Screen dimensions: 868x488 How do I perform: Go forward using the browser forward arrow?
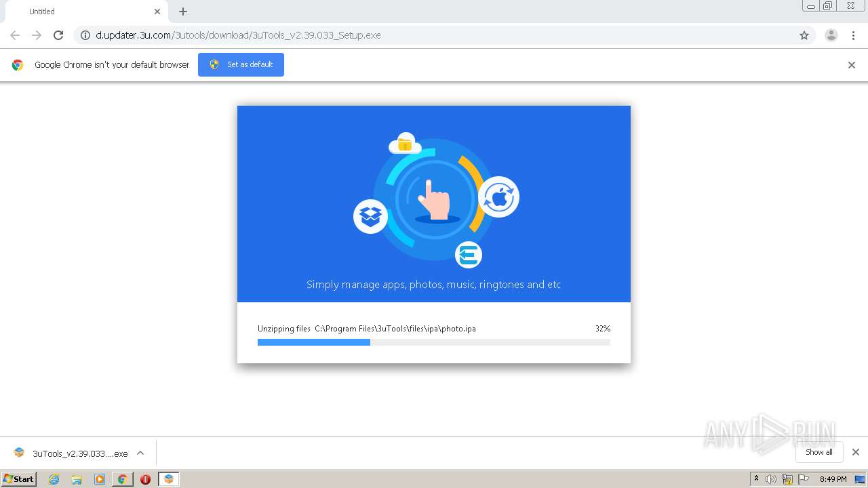click(x=37, y=35)
